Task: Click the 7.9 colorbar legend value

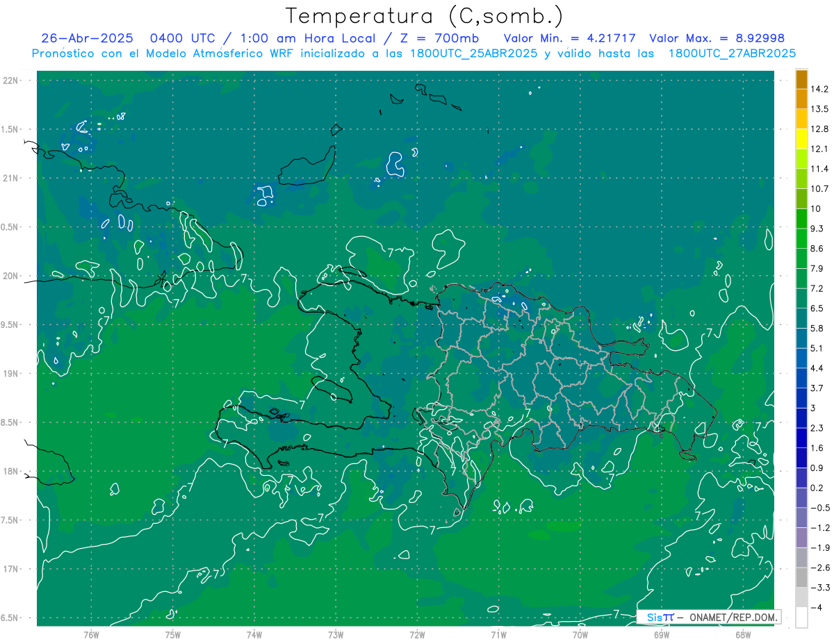Action: tap(817, 269)
